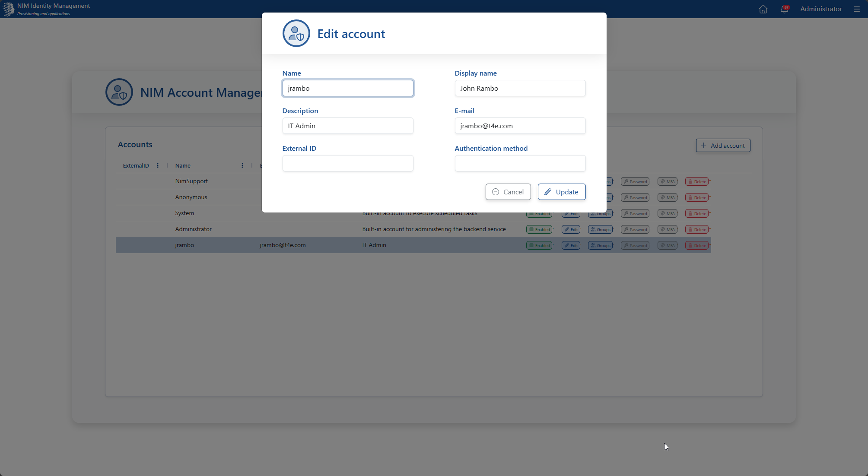Screen dimensions: 868x476
Task: Open the Administrator user menu
Action: 821,9
